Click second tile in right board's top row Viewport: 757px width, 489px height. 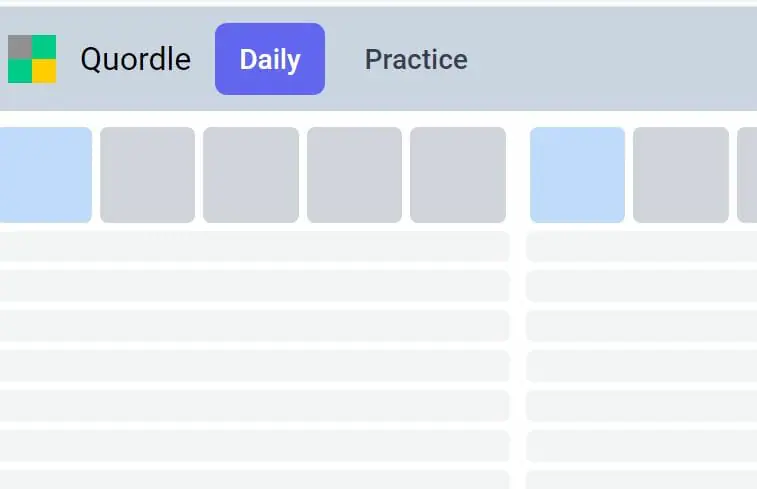point(681,175)
